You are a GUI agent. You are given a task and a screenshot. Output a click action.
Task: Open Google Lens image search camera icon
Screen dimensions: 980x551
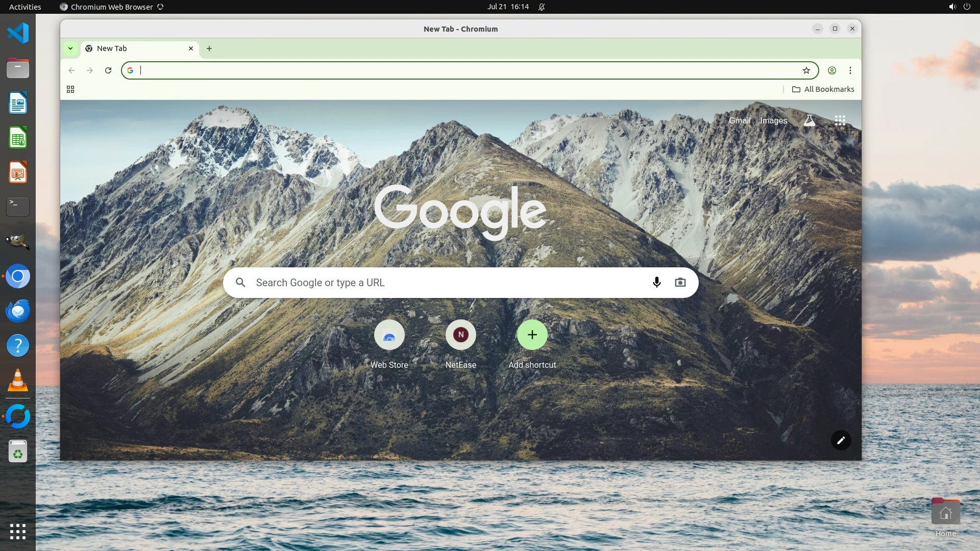pyautogui.click(x=680, y=283)
